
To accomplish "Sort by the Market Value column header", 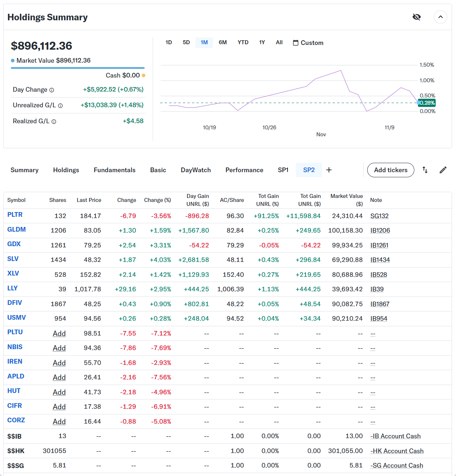I will coord(346,200).
